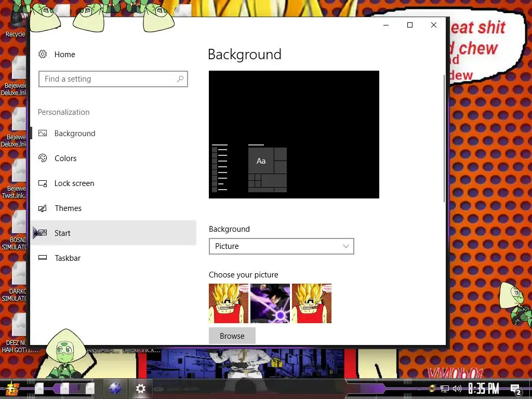Image resolution: width=532 pixels, height=399 pixels.
Task: Click the gold disc tray icon
Action: (432, 388)
